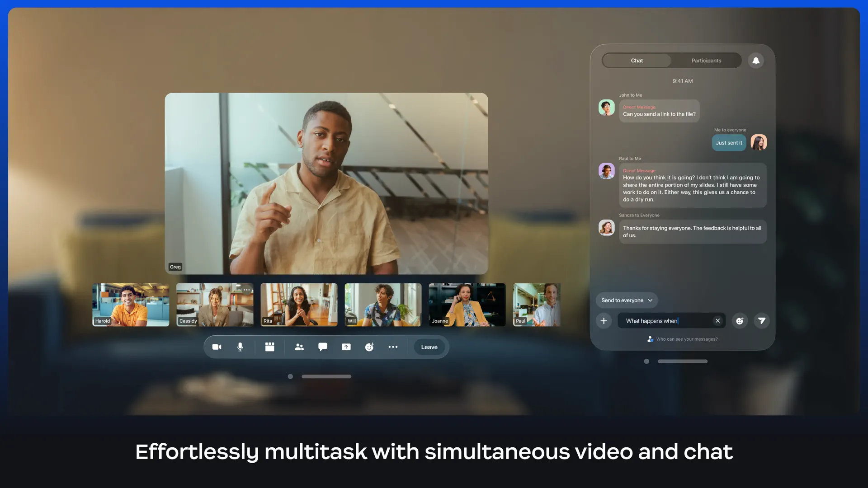The width and height of the screenshot is (868, 488).
Task: Leave the meeting
Action: (x=429, y=347)
